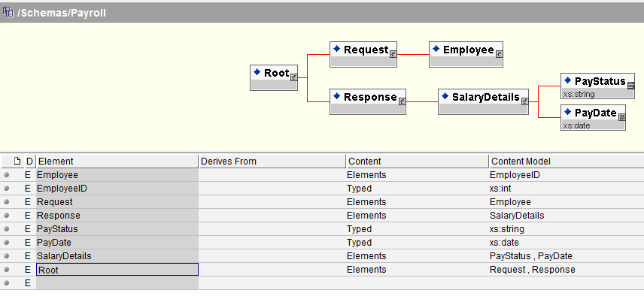644x296 pixels.
Task: Select the SalaryDetails element cell in table
Action: coord(117,256)
